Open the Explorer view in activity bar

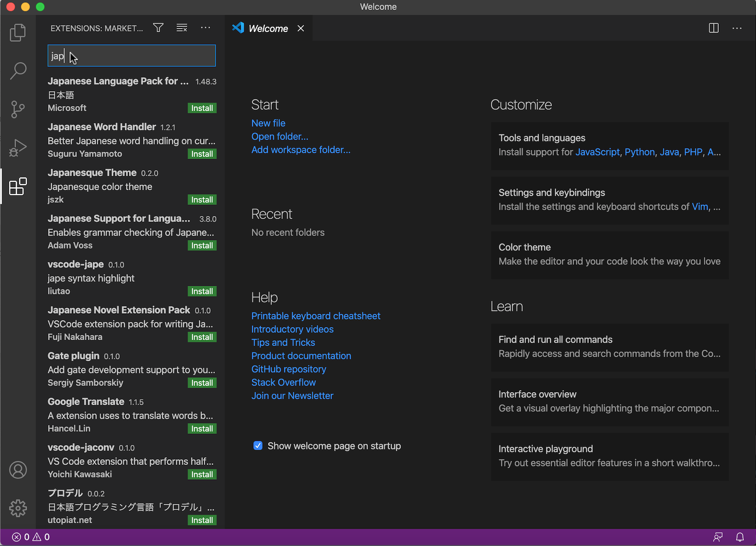[x=18, y=32]
